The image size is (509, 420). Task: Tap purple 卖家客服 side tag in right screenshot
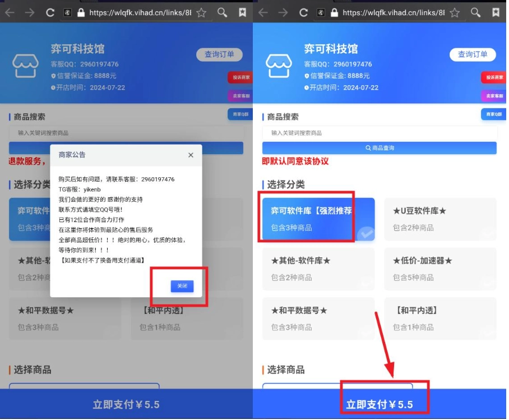tap(494, 96)
